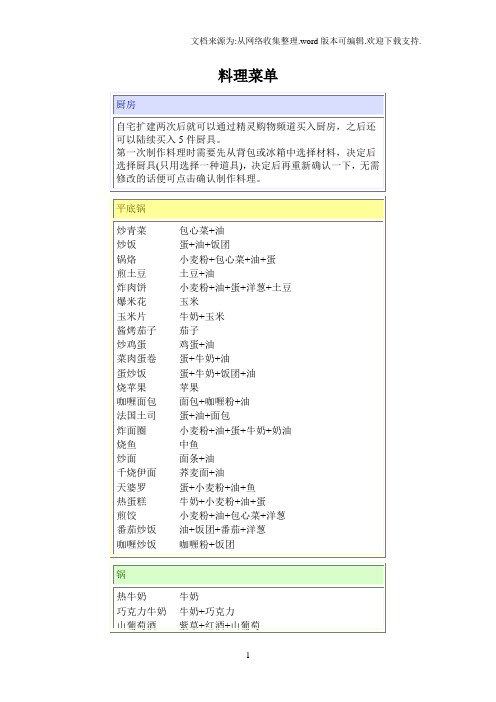The image size is (496, 702).
Task: Click ingredients 蛋+小麦粉+油+鱼
Action: [218, 488]
